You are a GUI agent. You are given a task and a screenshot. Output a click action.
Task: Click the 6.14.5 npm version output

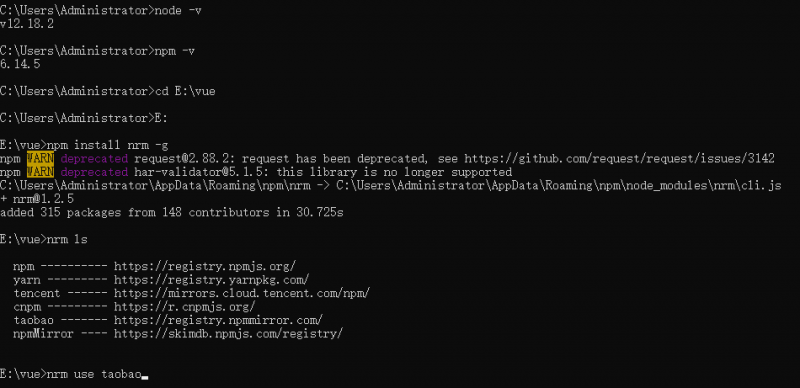(x=20, y=64)
